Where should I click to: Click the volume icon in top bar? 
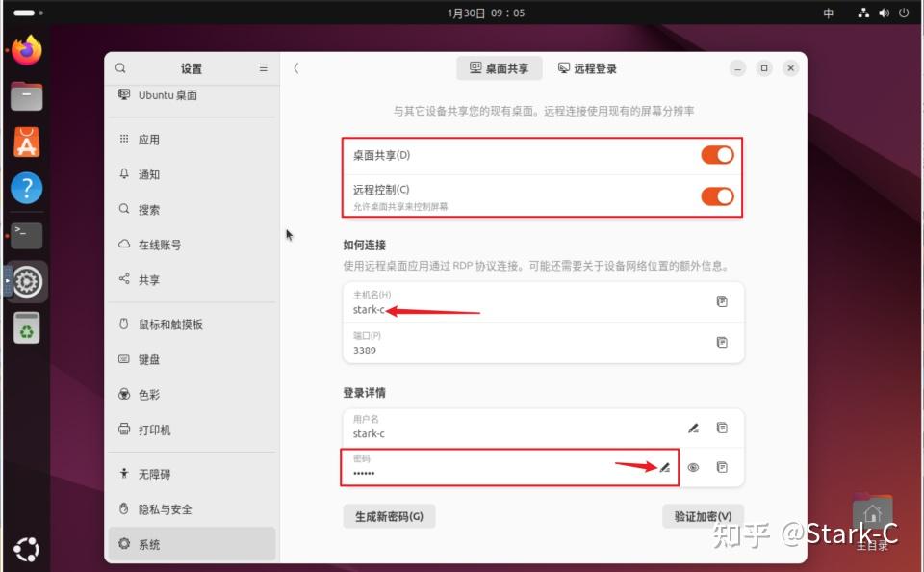(884, 13)
